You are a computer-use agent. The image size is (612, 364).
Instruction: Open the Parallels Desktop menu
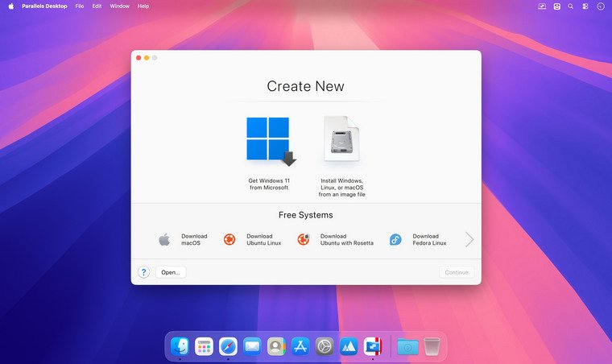(44, 6)
